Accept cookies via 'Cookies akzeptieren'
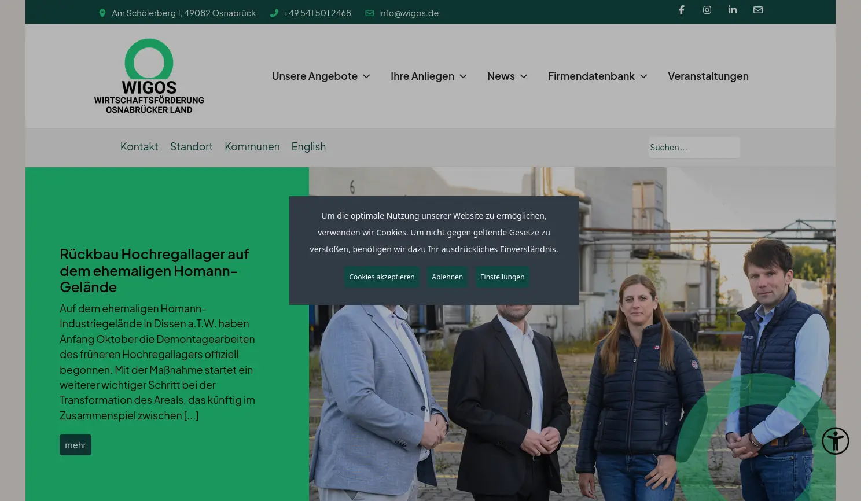The height and width of the screenshot is (501, 868). click(x=381, y=277)
